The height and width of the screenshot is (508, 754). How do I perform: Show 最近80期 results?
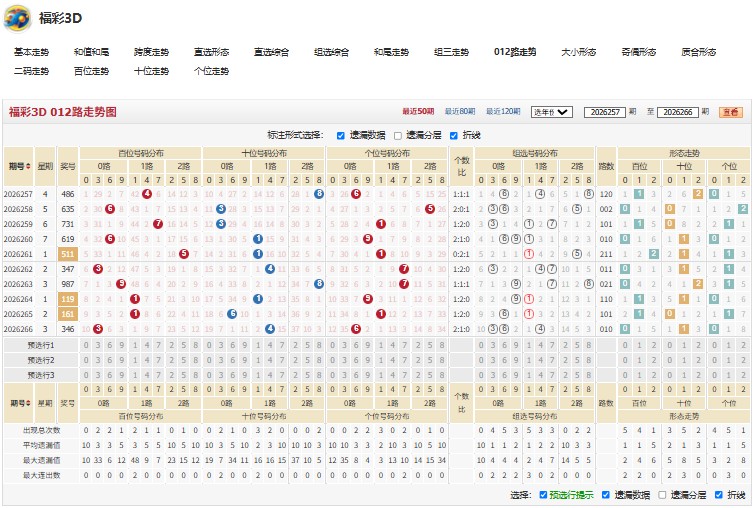pos(460,112)
